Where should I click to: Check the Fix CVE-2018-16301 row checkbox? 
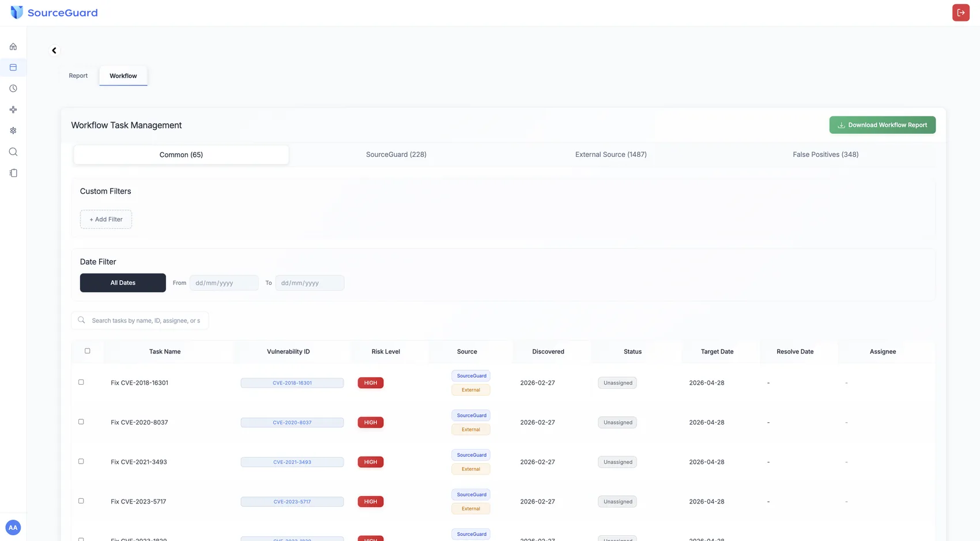(x=81, y=382)
